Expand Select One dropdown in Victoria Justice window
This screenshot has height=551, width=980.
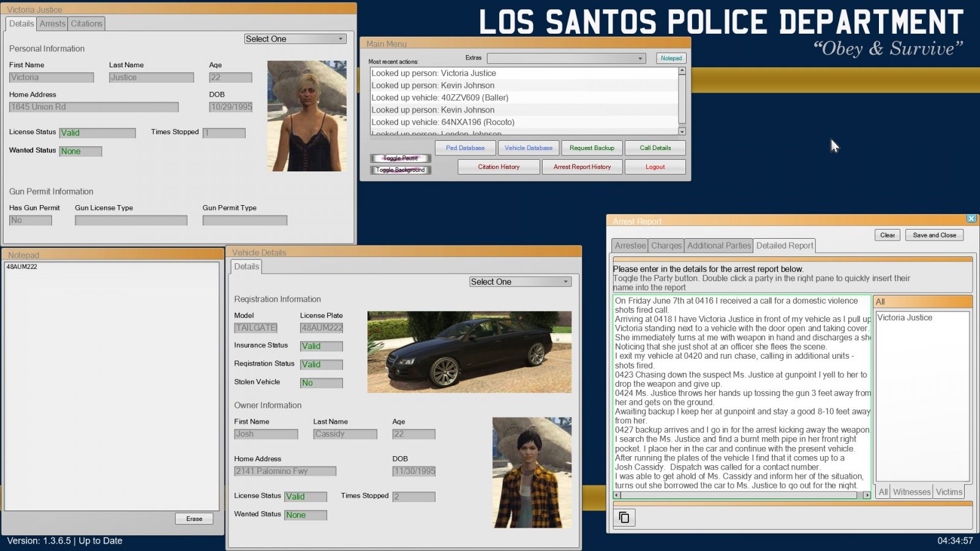click(295, 39)
